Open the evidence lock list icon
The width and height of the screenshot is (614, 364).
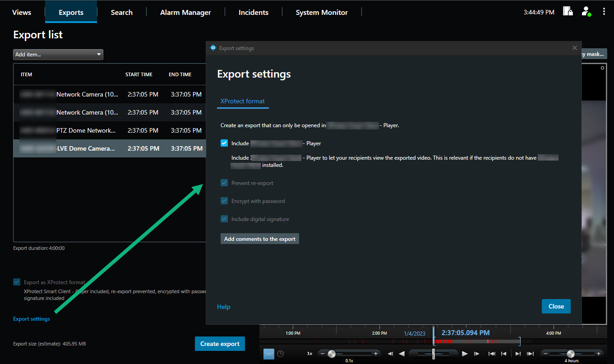coord(568,12)
